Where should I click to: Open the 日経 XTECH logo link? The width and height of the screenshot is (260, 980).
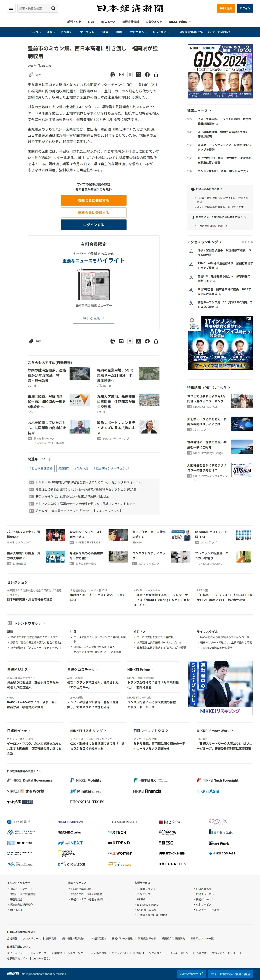[x=117, y=832]
